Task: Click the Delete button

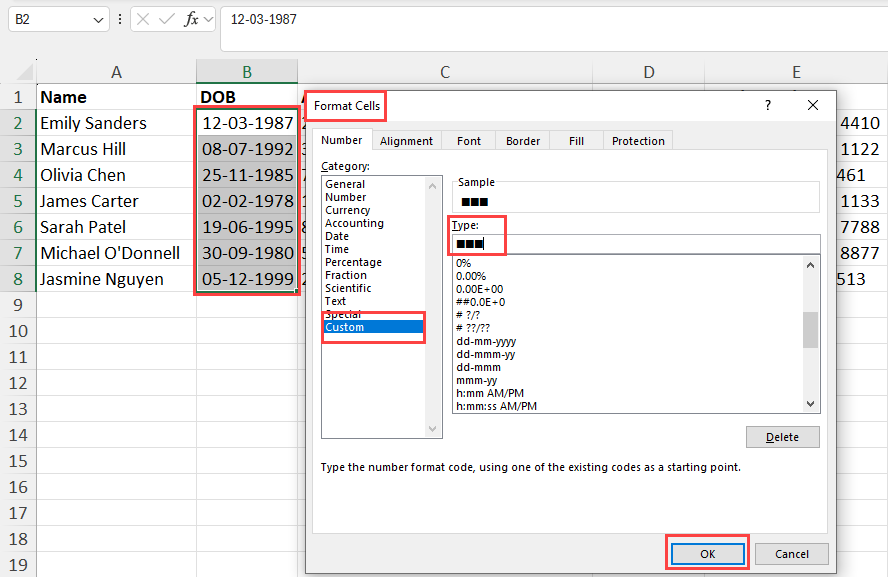Action: 783,437
